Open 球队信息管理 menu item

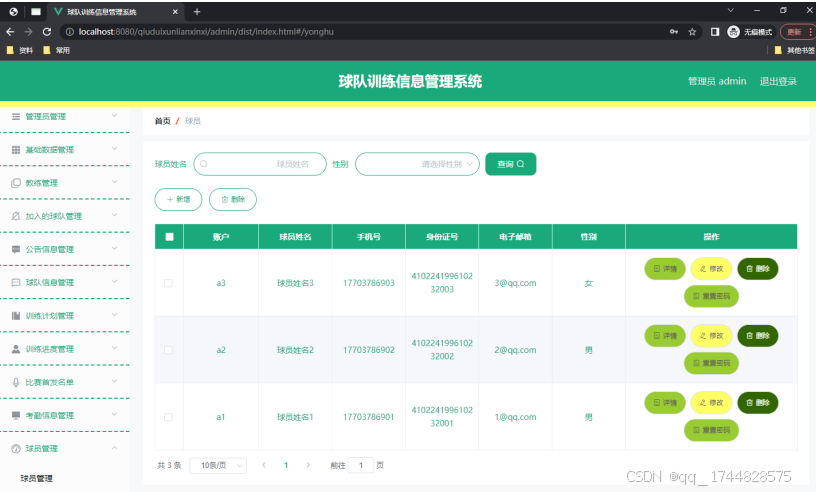click(x=65, y=283)
